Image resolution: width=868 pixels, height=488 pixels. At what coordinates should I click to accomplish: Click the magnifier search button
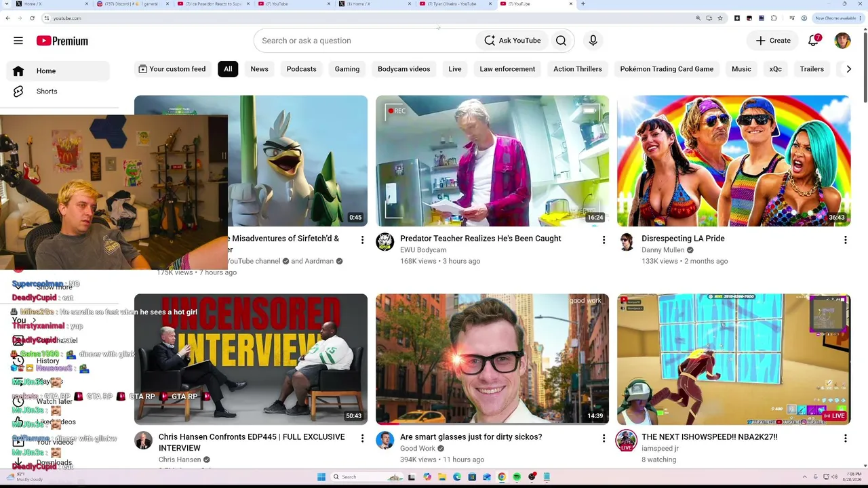click(561, 41)
